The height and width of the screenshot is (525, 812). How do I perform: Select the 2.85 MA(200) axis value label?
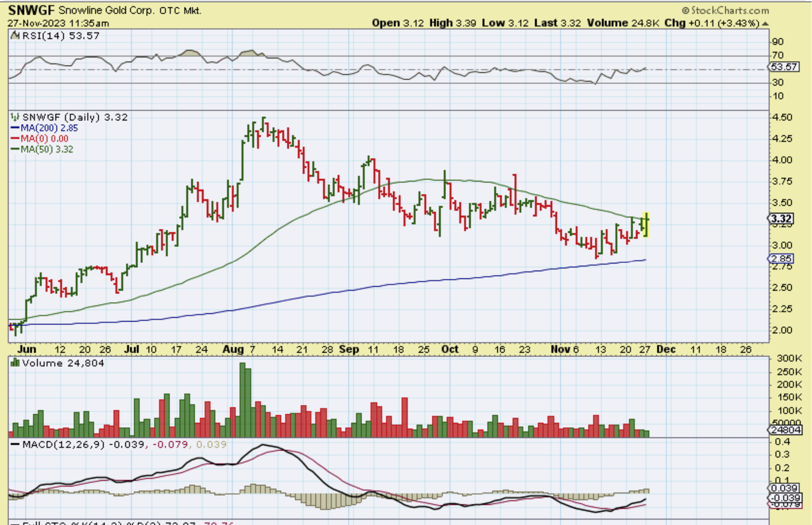pyautogui.click(x=781, y=259)
